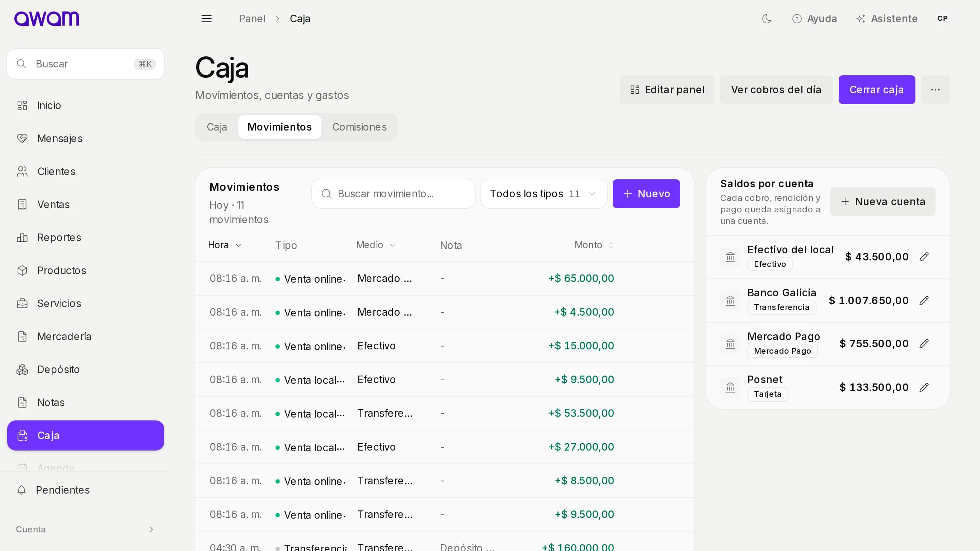This screenshot has height=551, width=980.
Task: Switch to the Comisiones tab
Action: pyautogui.click(x=359, y=127)
